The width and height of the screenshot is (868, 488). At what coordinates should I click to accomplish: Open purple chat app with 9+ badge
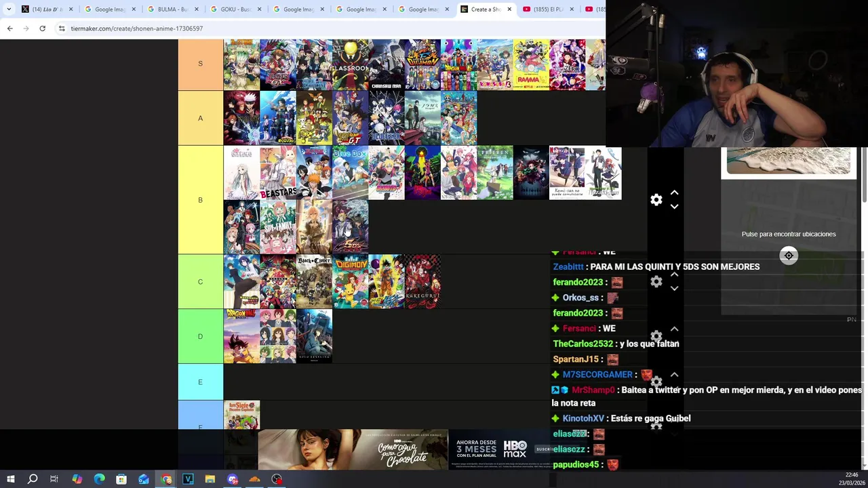click(x=233, y=479)
